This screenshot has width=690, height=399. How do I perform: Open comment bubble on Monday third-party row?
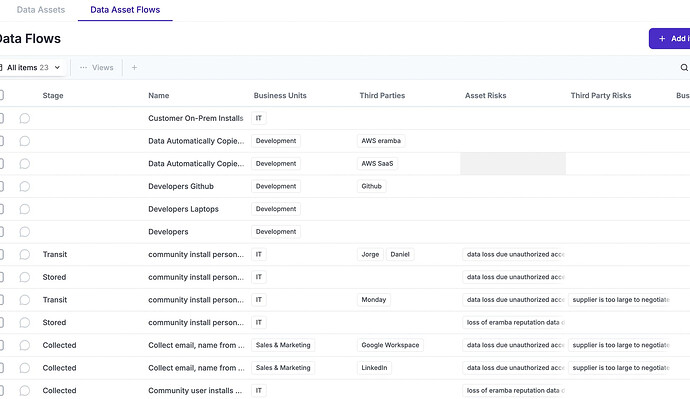(x=25, y=300)
